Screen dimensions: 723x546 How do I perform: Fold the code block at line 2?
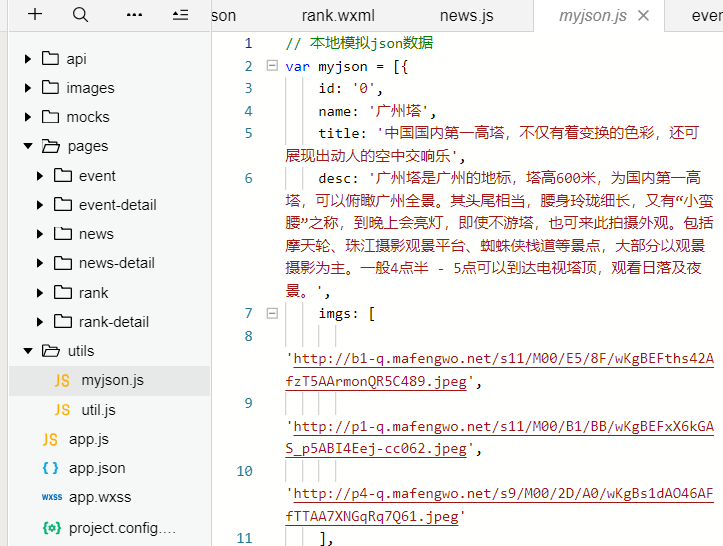pyautogui.click(x=273, y=66)
